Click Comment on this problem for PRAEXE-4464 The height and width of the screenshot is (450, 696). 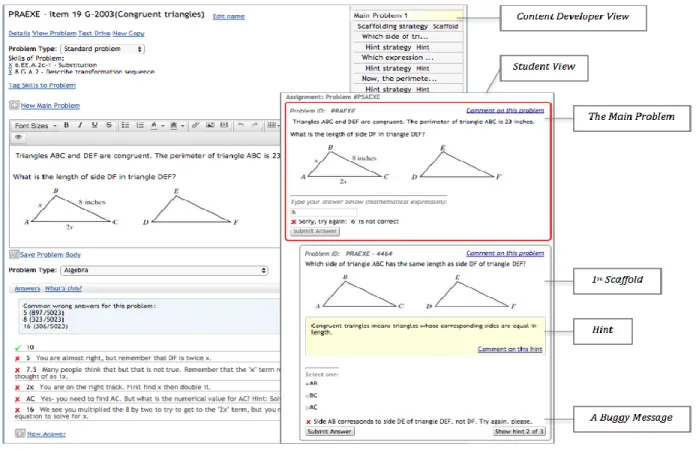pyautogui.click(x=505, y=253)
